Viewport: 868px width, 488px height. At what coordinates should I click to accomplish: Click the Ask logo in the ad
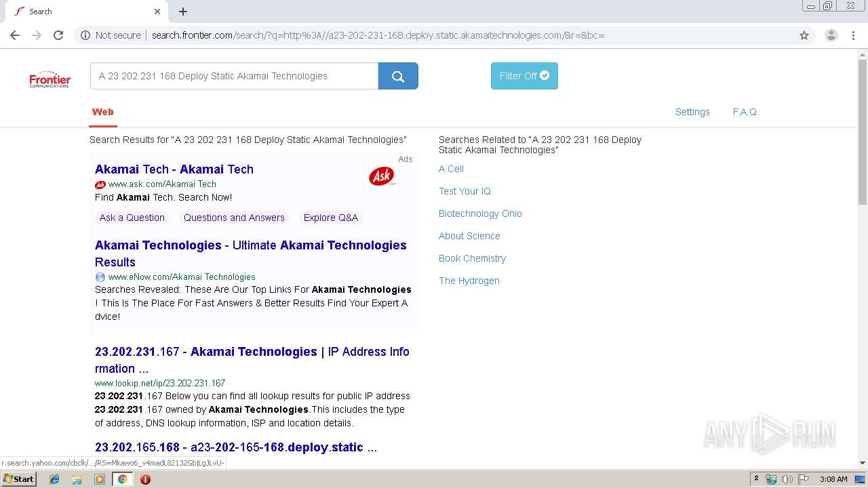point(382,176)
